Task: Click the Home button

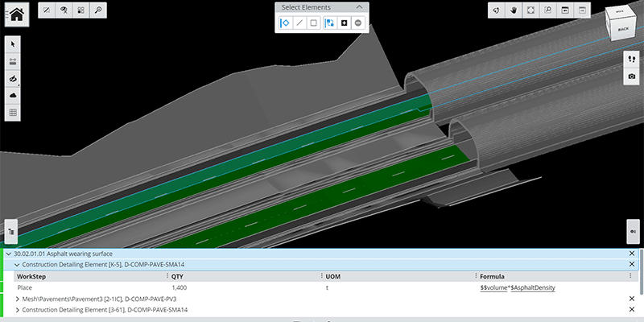Action: click(16, 14)
